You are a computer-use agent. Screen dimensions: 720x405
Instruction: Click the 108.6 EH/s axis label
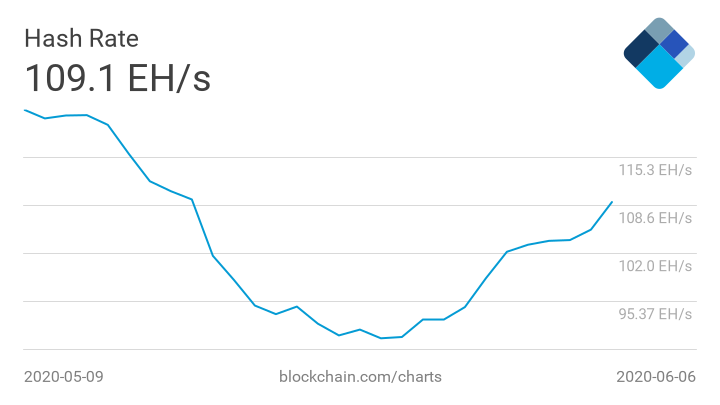click(655, 218)
